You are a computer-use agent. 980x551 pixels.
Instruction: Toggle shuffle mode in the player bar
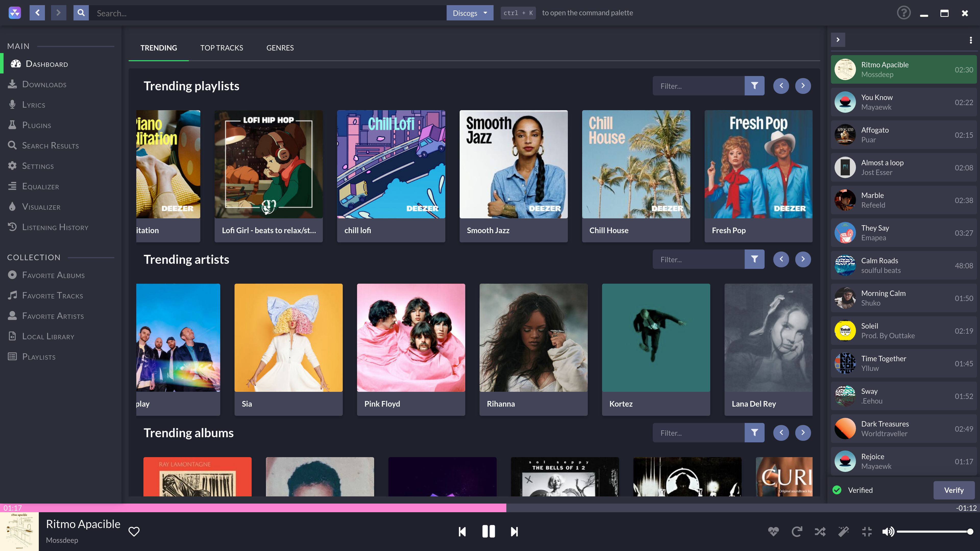pyautogui.click(x=820, y=531)
